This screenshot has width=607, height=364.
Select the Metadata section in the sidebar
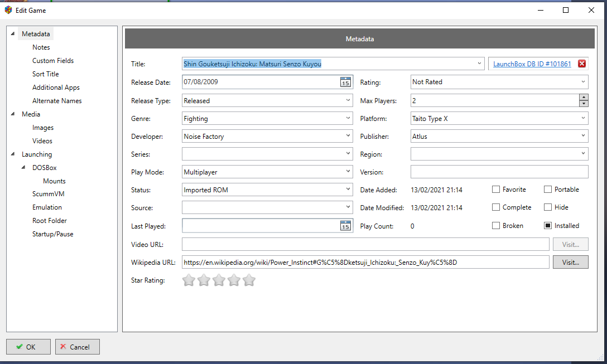point(36,34)
